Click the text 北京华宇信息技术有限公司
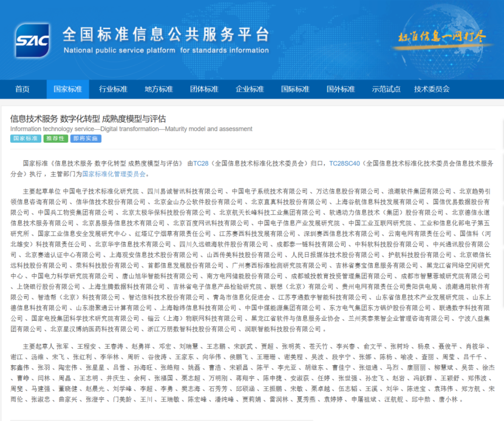 [x=133, y=244]
